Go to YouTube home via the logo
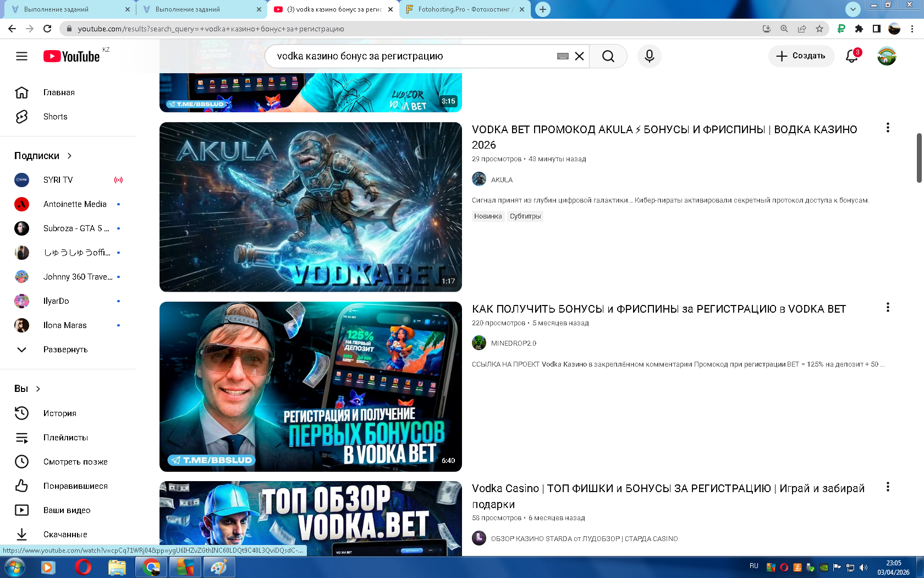This screenshot has width=924, height=578. pos(71,56)
